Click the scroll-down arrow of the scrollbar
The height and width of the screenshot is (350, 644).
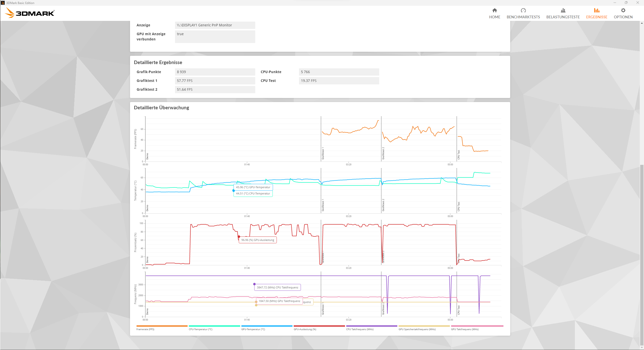coord(641,347)
